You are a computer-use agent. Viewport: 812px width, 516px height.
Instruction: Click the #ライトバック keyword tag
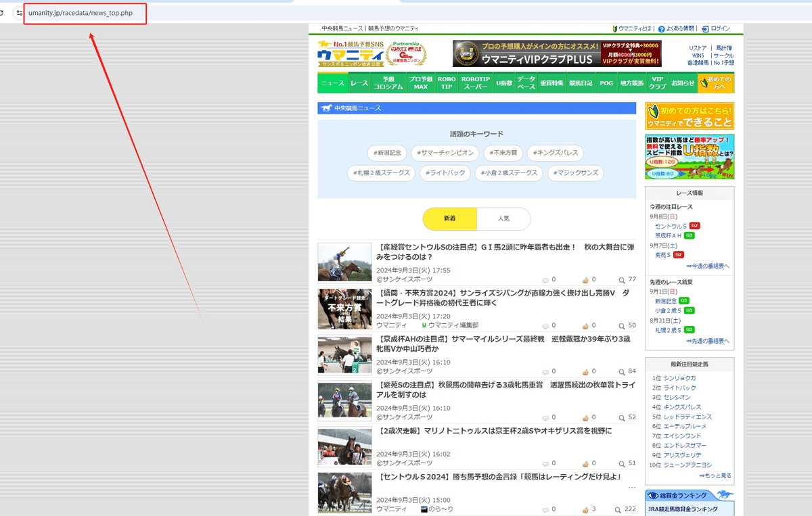[445, 173]
